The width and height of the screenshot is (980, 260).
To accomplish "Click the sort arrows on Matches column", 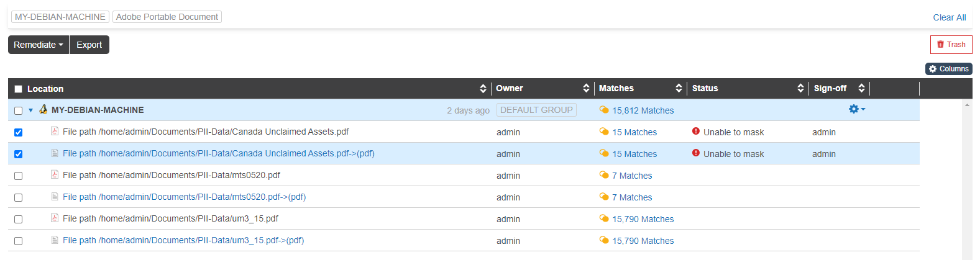I will [679, 89].
